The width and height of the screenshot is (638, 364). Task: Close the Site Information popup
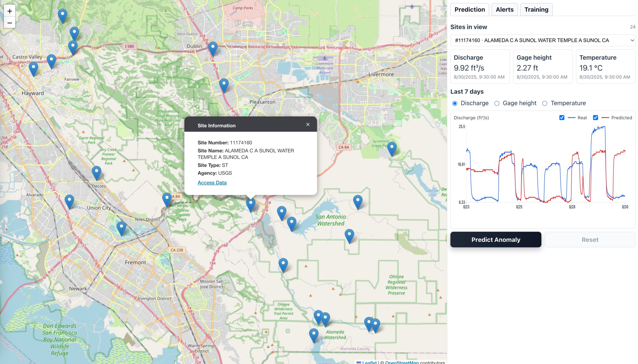(308, 125)
